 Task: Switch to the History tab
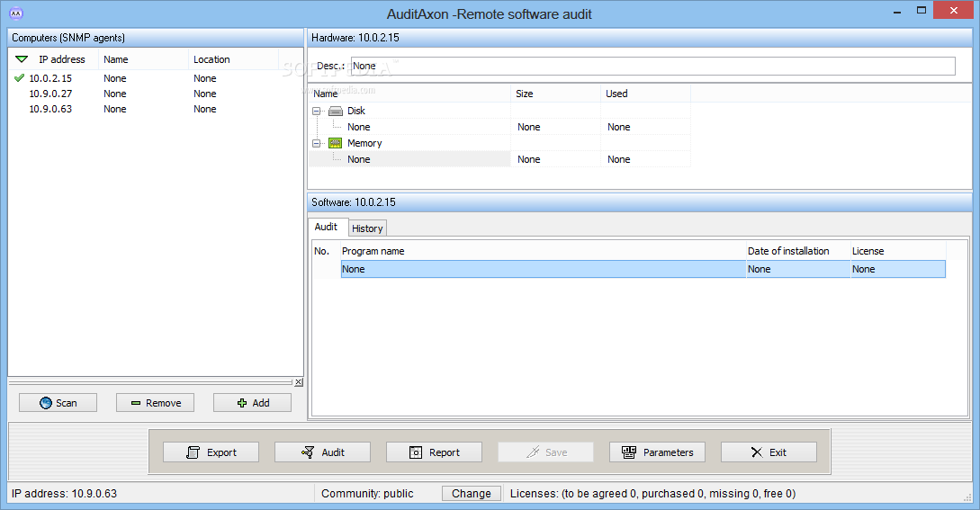(x=367, y=228)
